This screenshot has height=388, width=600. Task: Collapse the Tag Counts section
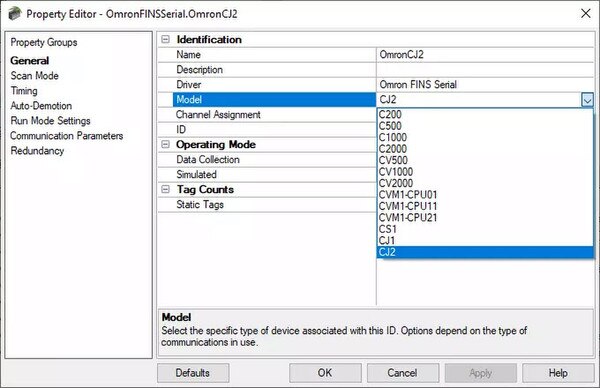click(x=165, y=189)
